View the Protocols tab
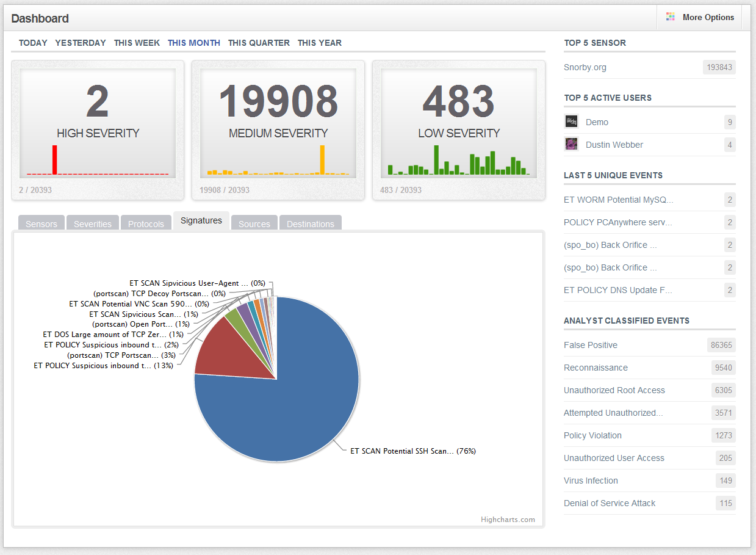The height and width of the screenshot is (555, 756). coord(146,223)
